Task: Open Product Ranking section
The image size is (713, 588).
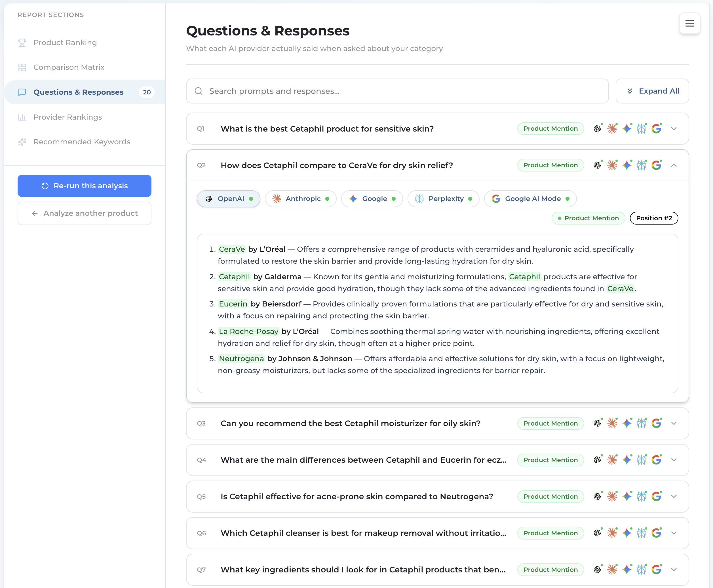Action: [x=85, y=43]
